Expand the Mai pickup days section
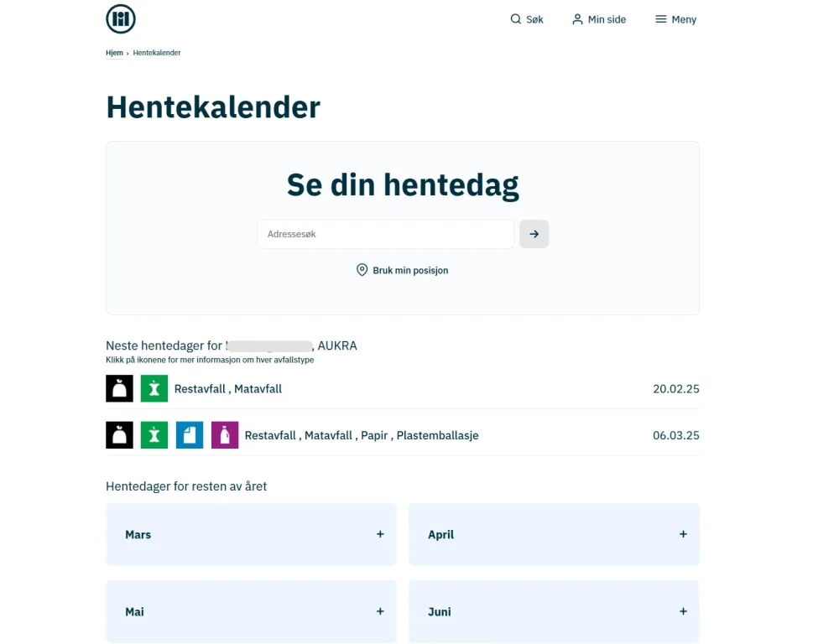This screenshot has width=839, height=644. pos(251,611)
